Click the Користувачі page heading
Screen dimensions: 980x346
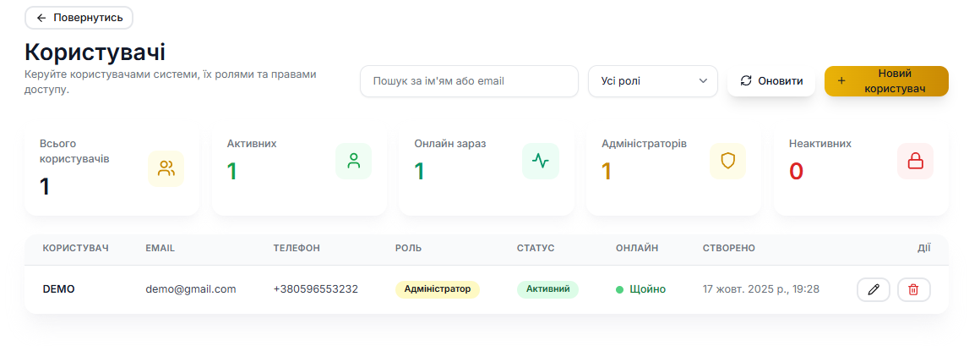(x=95, y=52)
